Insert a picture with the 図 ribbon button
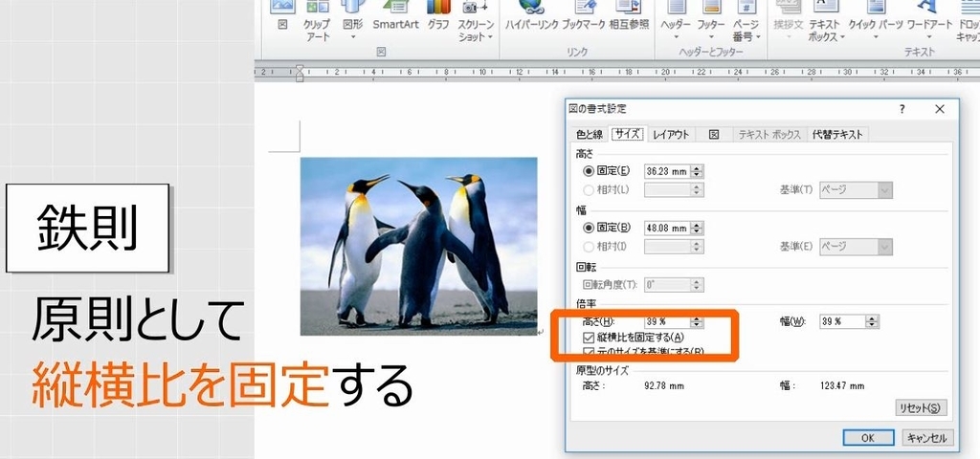This screenshot has width=980, height=459. tap(282, 17)
